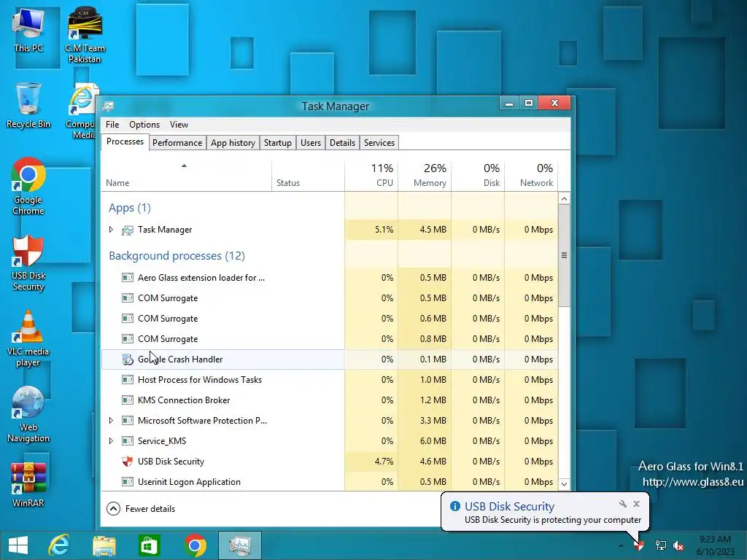The height and width of the screenshot is (560, 747).
Task: Open File Explorer from the taskbar
Action: point(104,545)
